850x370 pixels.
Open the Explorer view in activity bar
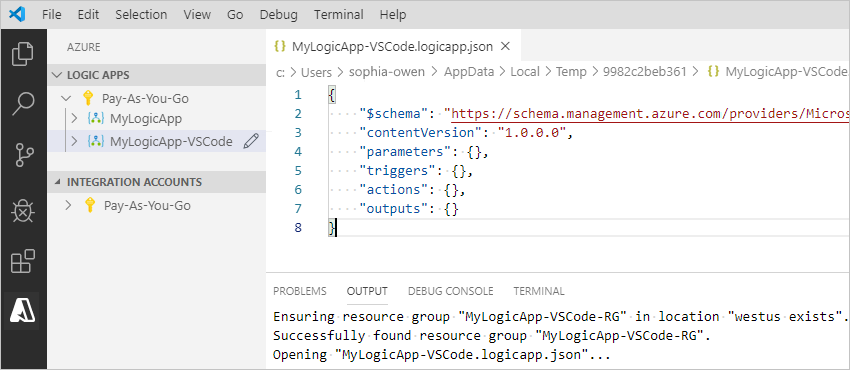[x=23, y=53]
